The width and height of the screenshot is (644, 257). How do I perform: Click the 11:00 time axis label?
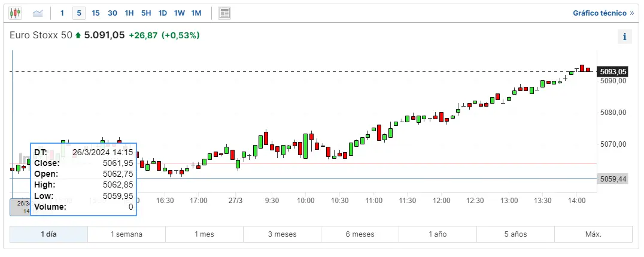(x=373, y=200)
